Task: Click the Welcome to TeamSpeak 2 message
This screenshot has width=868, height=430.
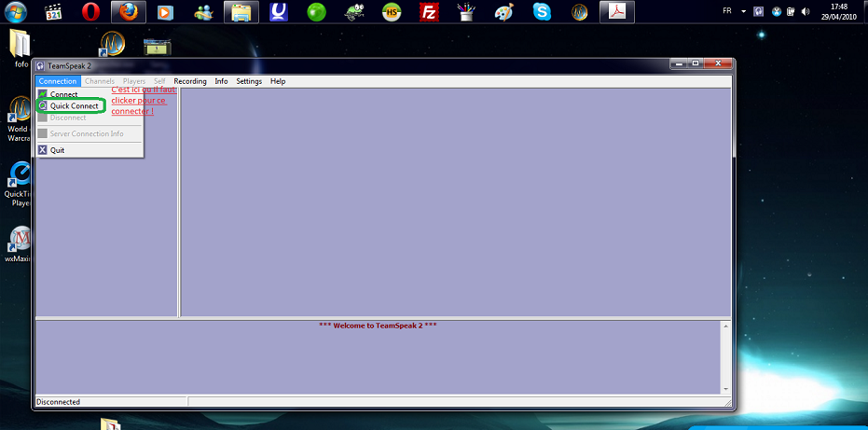Action: [379, 326]
